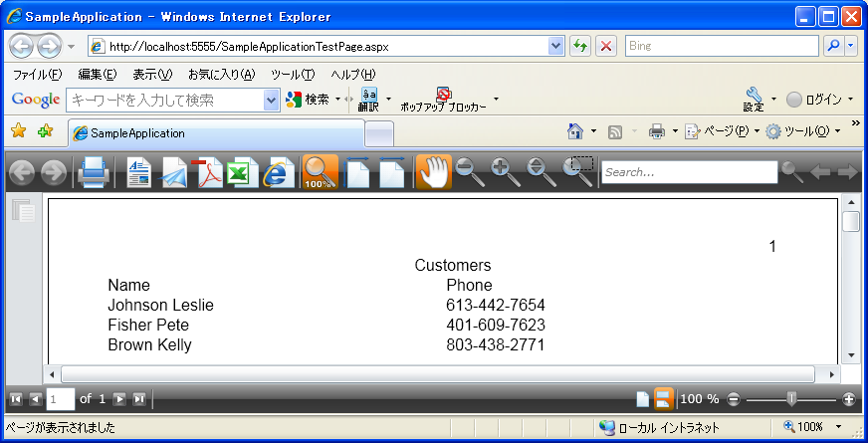Click the report viewer forward arrow
The height and width of the screenshot is (443, 868).
[54, 173]
